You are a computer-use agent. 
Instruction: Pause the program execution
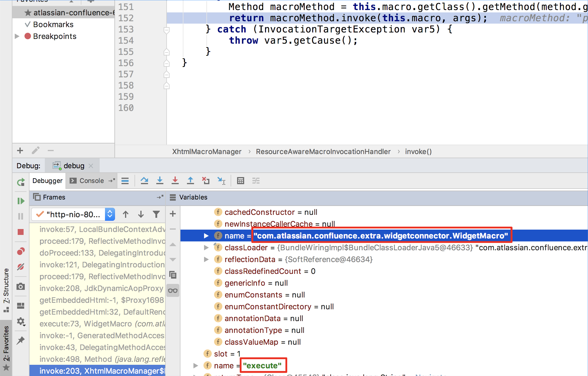(x=21, y=216)
